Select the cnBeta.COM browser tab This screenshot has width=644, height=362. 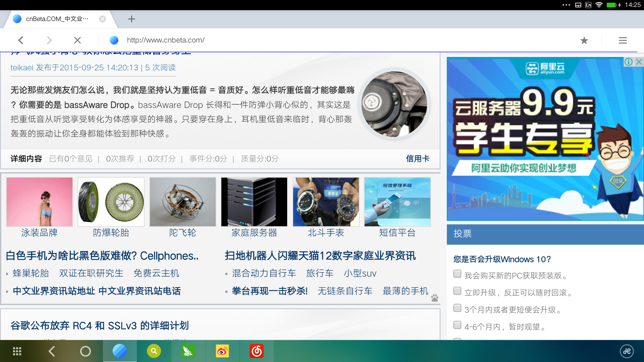pos(57,19)
